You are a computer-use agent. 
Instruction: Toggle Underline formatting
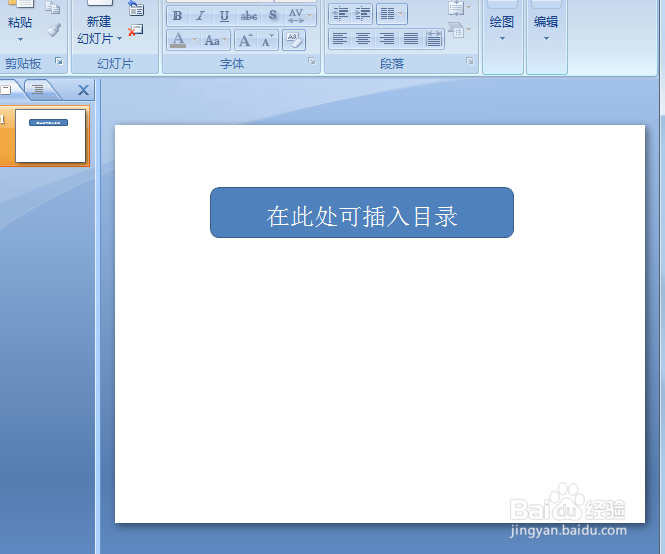(x=224, y=16)
